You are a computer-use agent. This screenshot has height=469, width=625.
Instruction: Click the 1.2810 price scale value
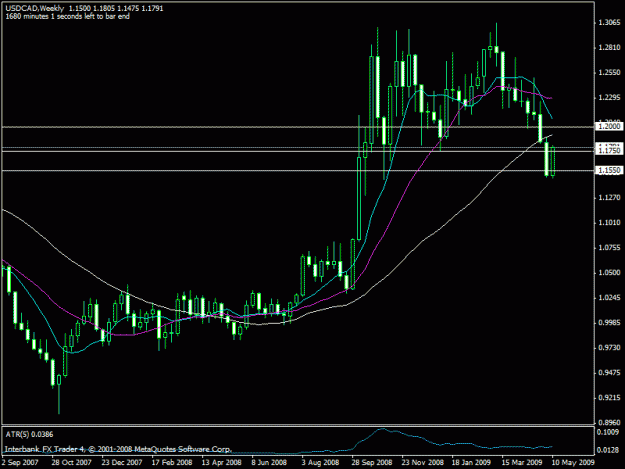tap(609, 48)
